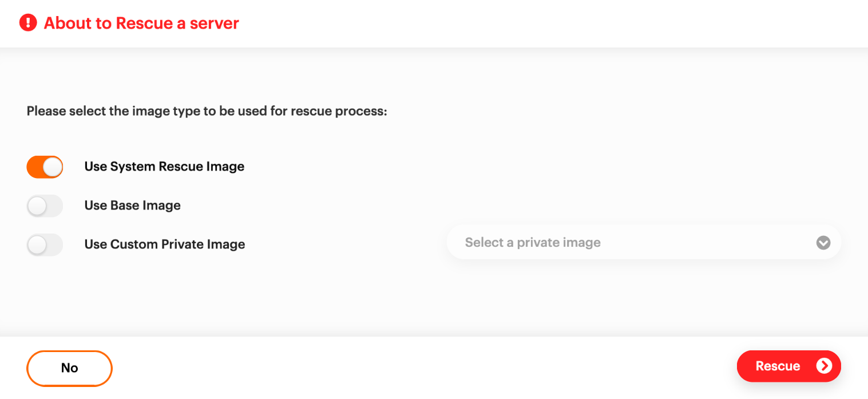Click the About to Rescue a server heading

point(141,23)
